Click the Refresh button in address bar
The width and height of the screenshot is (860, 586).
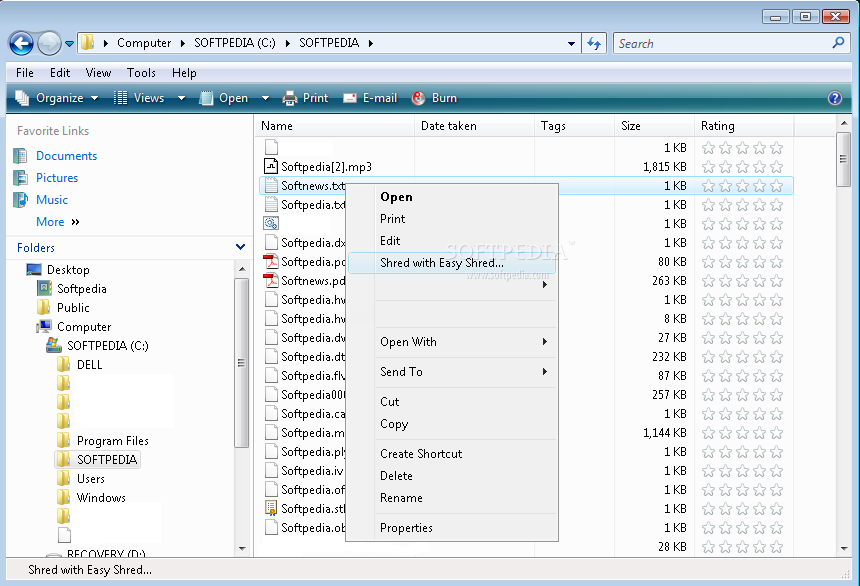[594, 43]
